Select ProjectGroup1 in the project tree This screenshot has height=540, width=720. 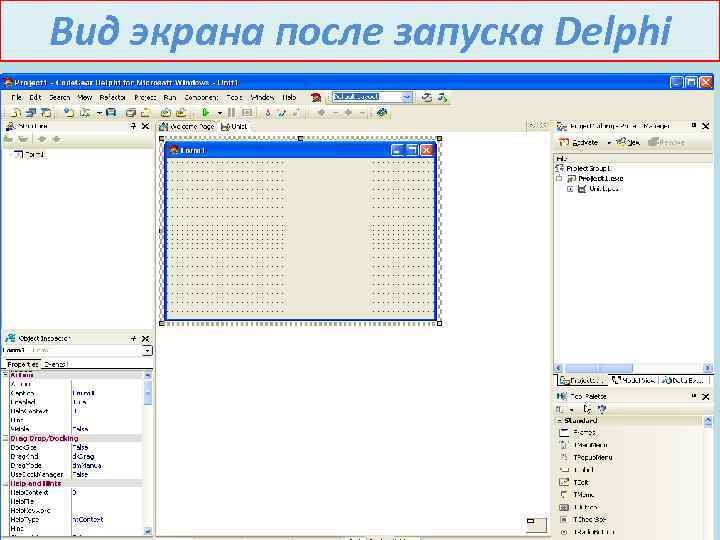pos(590,169)
